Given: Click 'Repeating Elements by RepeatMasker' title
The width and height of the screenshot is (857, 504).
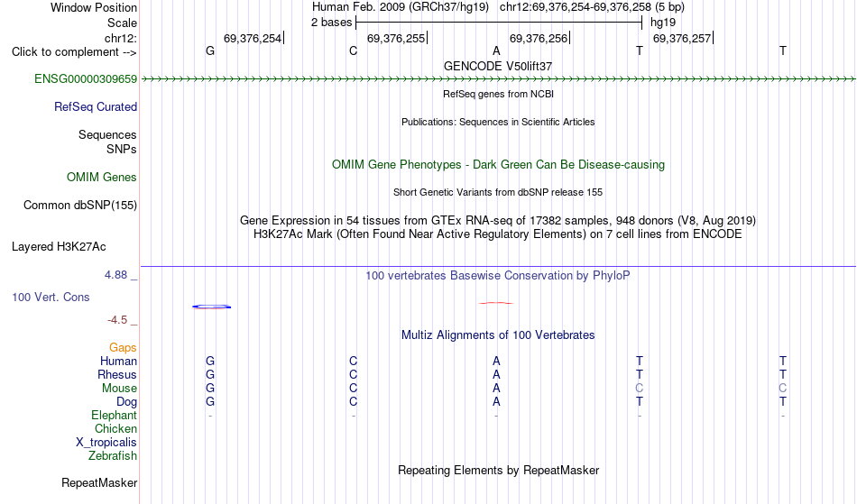Looking at the screenshot, I should (x=498, y=471).
